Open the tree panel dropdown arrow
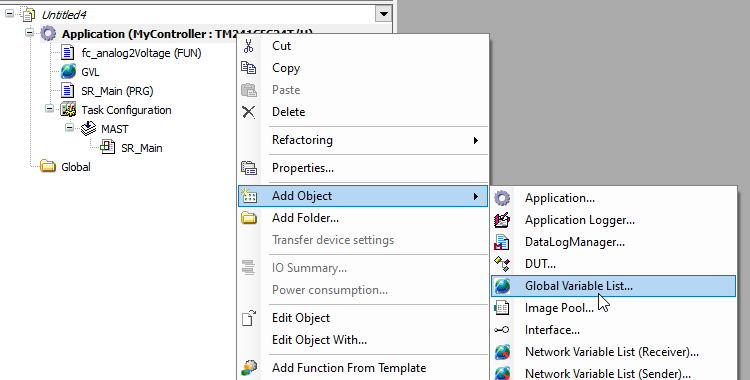 pos(383,14)
